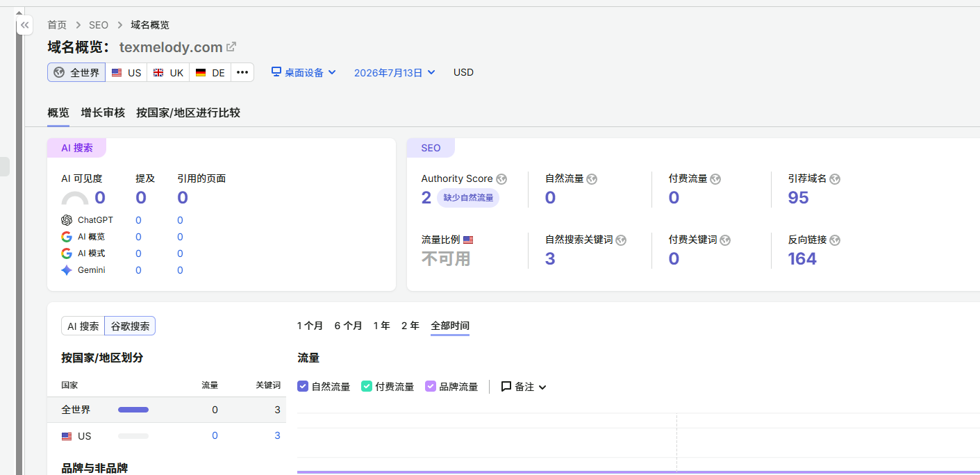Click Google icon beside AI 模式

67,253
